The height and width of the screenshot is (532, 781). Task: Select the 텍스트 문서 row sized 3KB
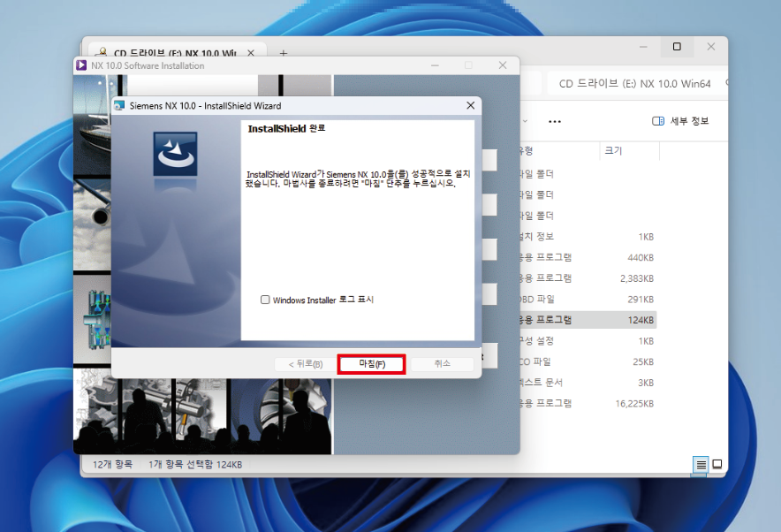[588, 383]
